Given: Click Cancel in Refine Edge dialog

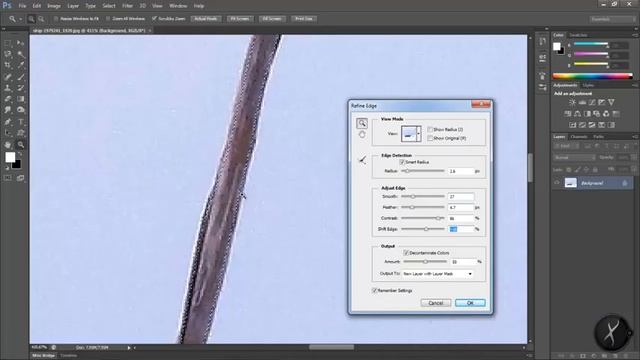Looking at the screenshot, I should 436,303.
